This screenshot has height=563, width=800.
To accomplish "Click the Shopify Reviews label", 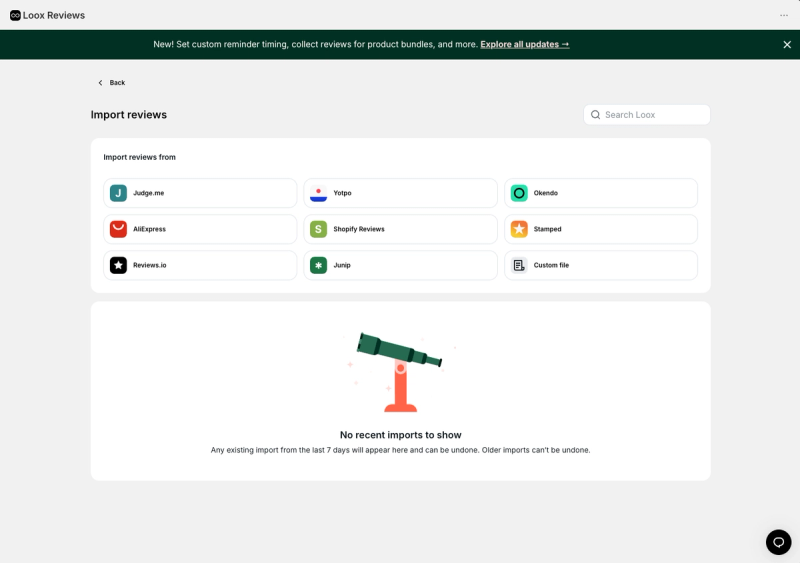I will pyautogui.click(x=359, y=229).
